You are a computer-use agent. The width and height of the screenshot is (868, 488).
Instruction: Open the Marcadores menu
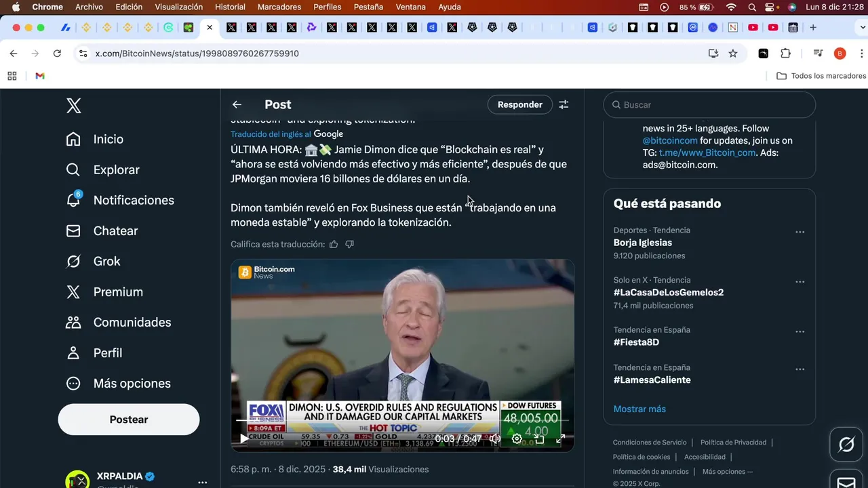(x=279, y=7)
